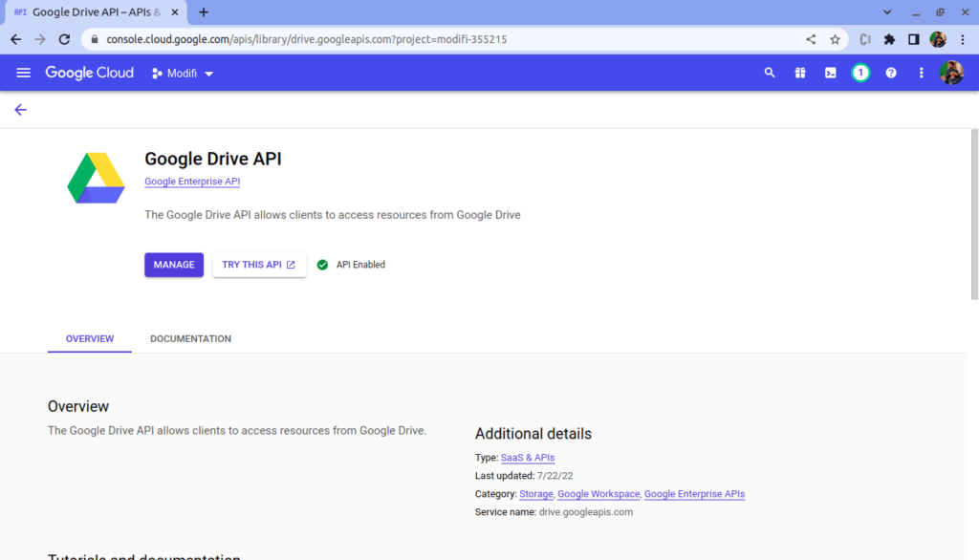
Task: Go back using the page back arrow
Action: (21, 110)
